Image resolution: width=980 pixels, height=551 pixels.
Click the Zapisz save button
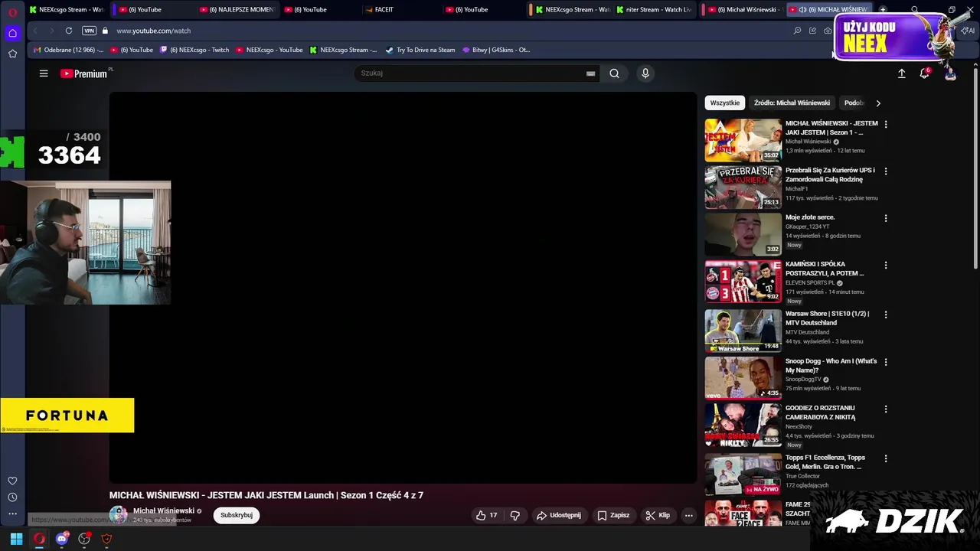coord(613,515)
